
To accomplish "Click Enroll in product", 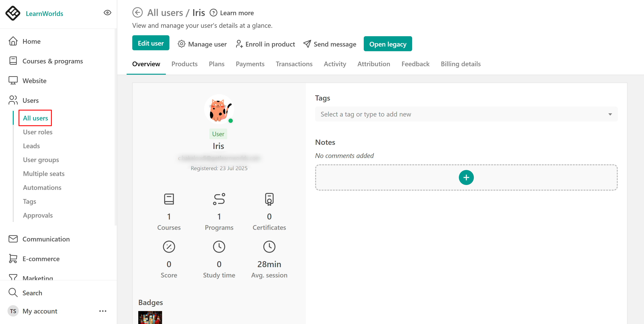I will (x=265, y=44).
